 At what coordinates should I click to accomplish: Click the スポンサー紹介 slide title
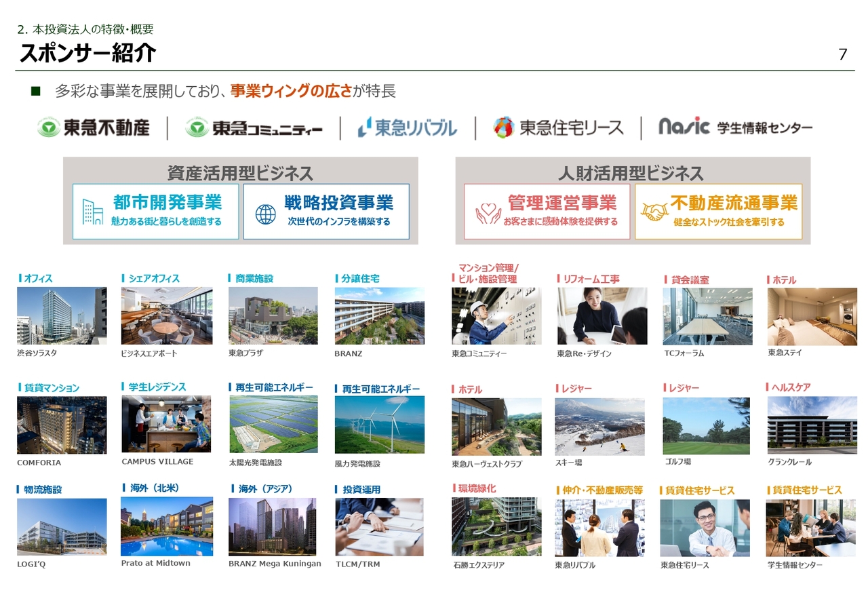point(87,52)
